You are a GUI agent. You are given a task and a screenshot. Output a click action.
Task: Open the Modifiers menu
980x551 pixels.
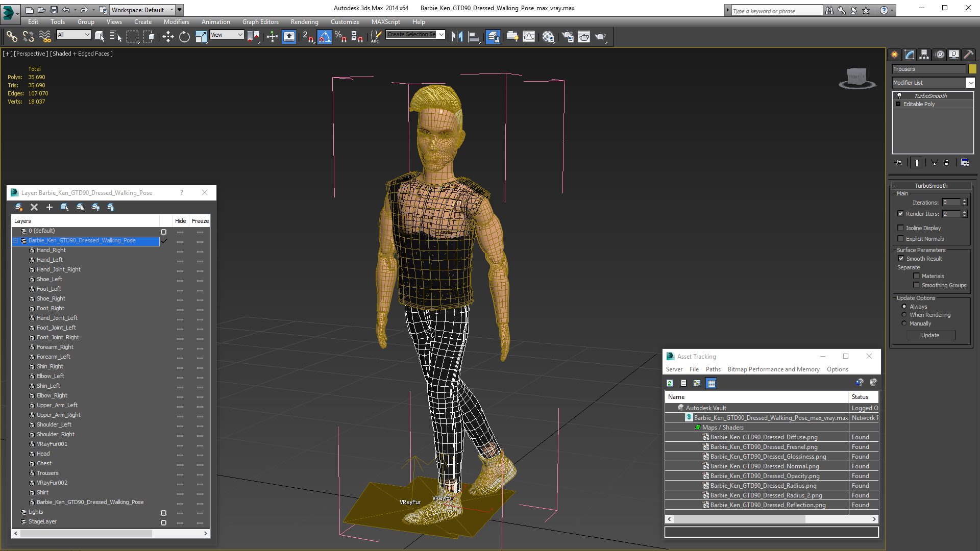coord(176,22)
